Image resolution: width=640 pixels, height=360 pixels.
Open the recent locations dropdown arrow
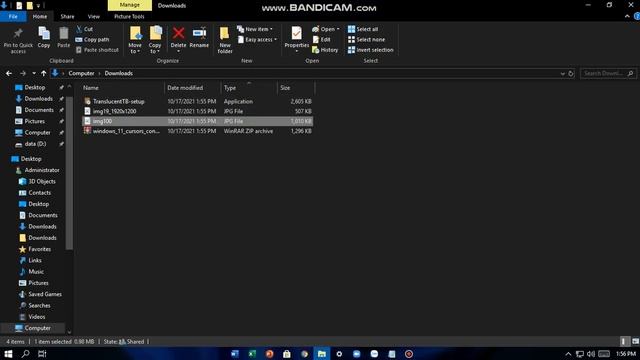pyautogui.click(x=34, y=73)
